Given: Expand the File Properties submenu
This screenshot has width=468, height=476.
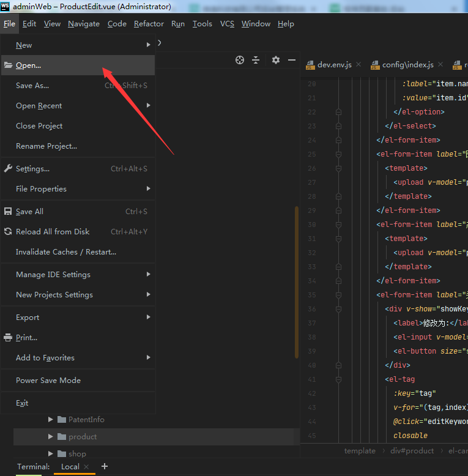Looking at the screenshot, I should tap(78, 189).
